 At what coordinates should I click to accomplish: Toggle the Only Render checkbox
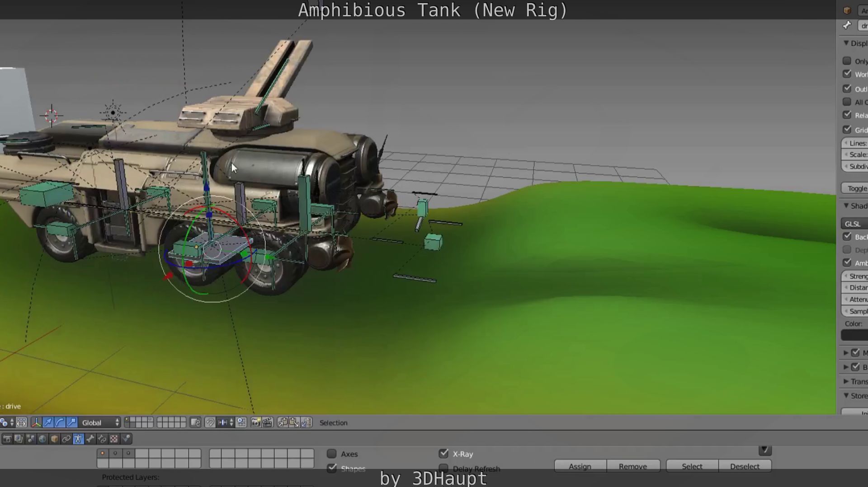847,61
